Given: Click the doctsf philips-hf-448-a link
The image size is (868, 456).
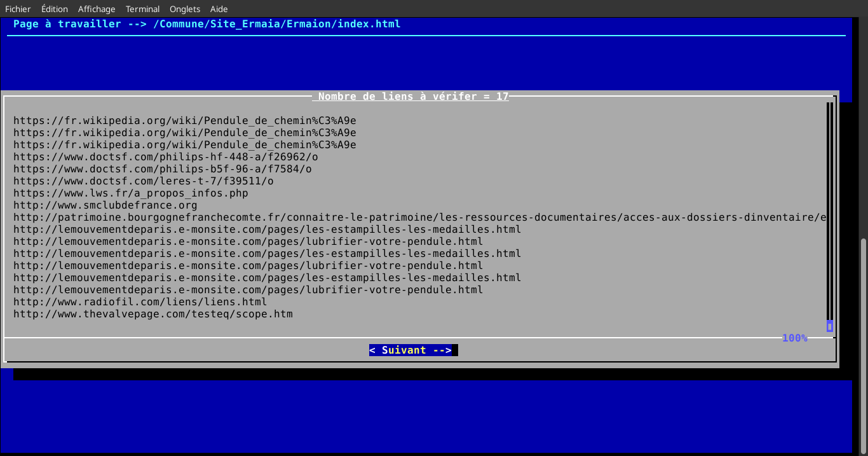Looking at the screenshot, I should pyautogui.click(x=165, y=157).
